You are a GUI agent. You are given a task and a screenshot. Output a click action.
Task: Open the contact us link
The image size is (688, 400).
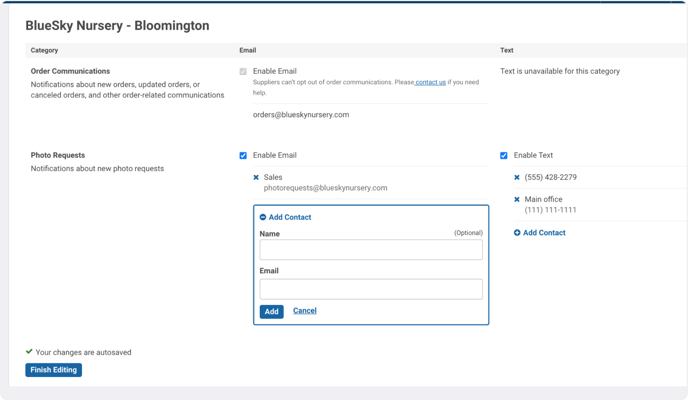pyautogui.click(x=430, y=82)
